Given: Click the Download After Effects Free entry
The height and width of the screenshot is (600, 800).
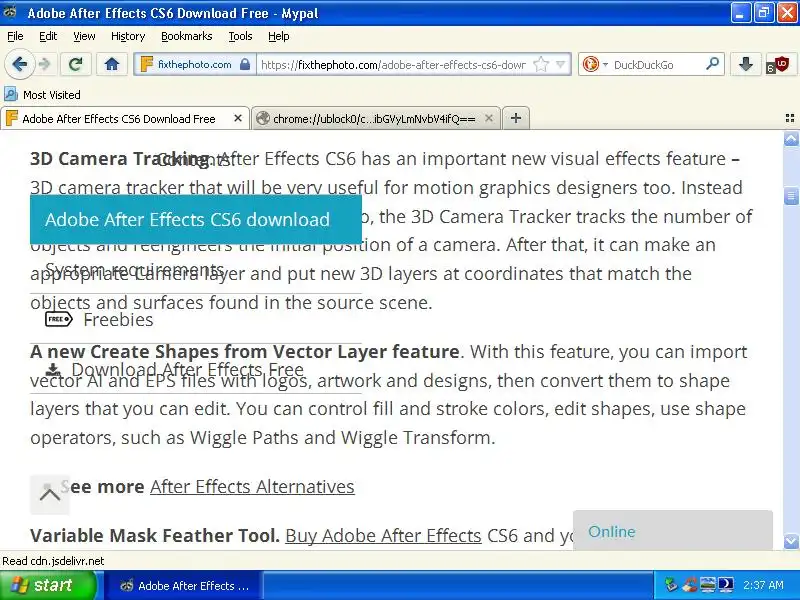Looking at the screenshot, I should point(187,369).
